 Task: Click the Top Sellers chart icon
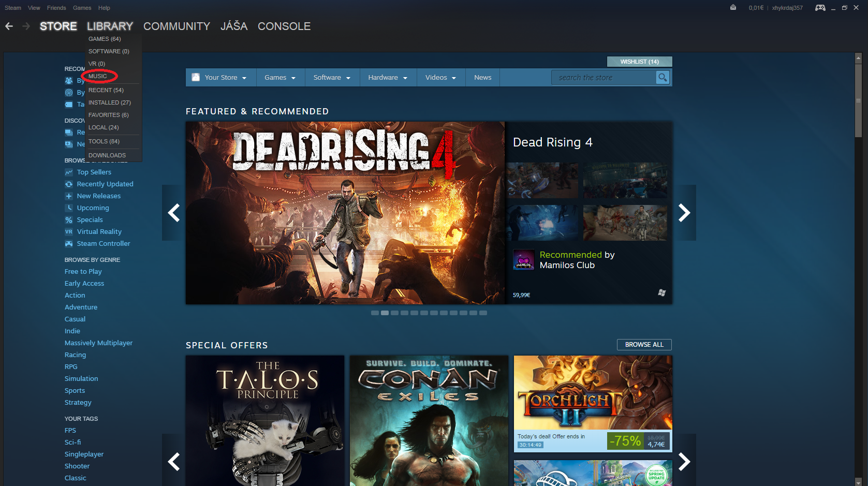coord(69,172)
